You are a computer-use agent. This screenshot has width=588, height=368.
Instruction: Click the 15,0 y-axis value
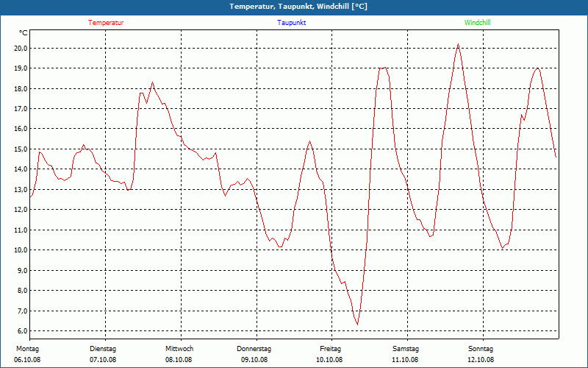[x=21, y=149]
